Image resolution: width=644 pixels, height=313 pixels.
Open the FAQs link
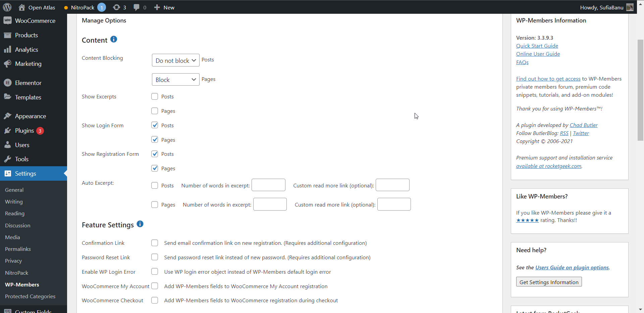click(522, 62)
